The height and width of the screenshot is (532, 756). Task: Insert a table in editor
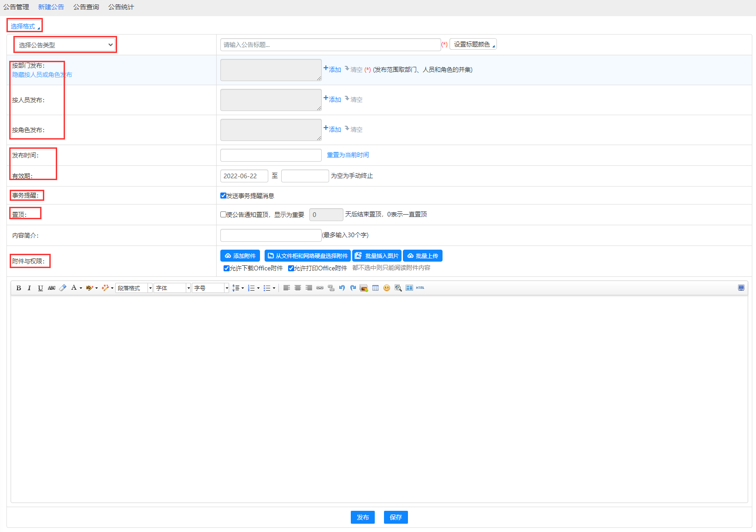tap(375, 288)
